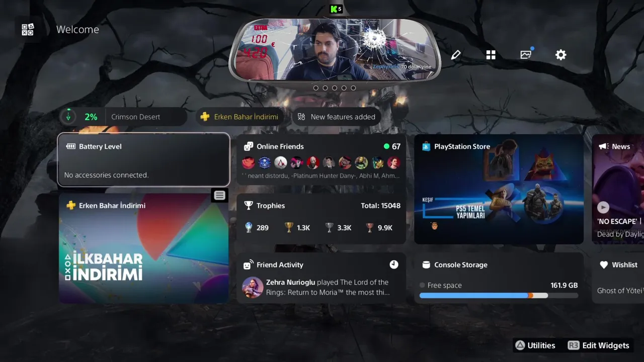Click the Friend Activity clock icon
644x362 pixels.
(x=394, y=264)
